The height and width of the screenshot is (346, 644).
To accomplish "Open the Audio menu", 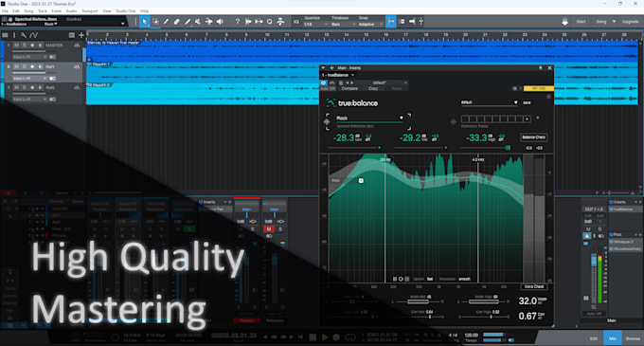I will [71, 11].
